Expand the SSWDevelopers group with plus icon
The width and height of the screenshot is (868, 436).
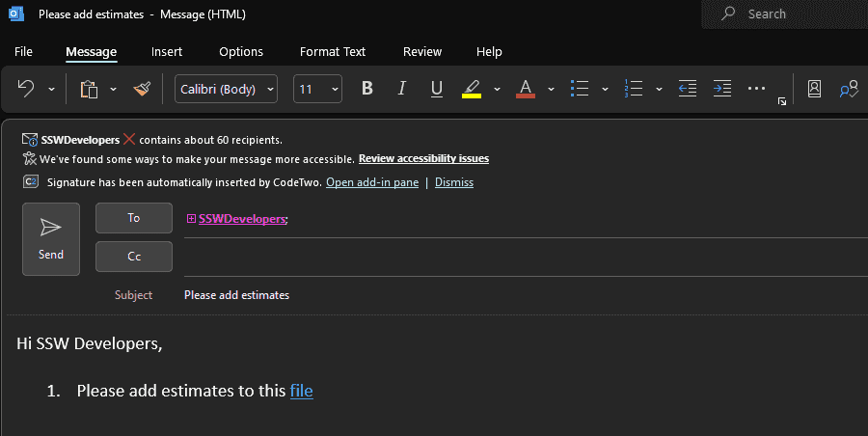pyautogui.click(x=191, y=219)
